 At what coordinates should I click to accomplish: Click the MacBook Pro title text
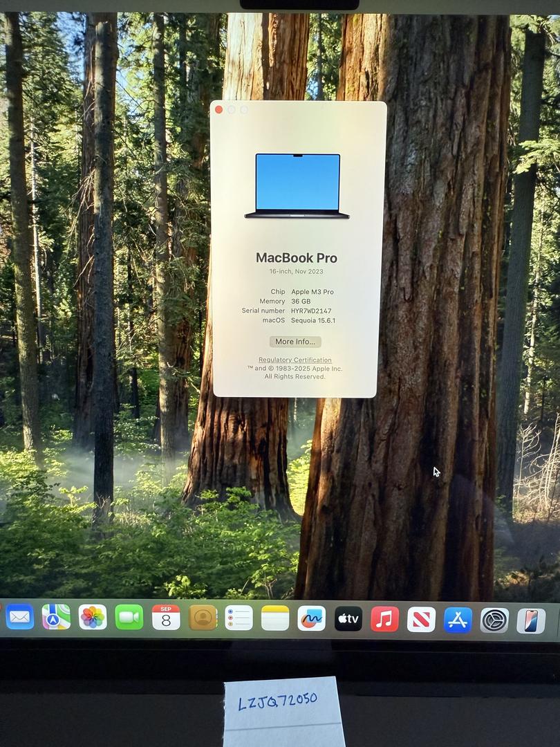[297, 258]
